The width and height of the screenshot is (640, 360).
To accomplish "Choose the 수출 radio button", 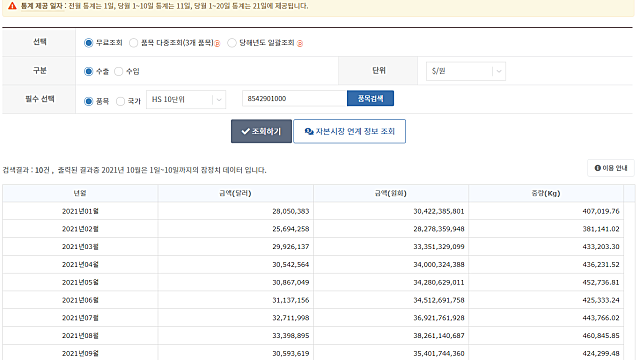I will tap(89, 71).
